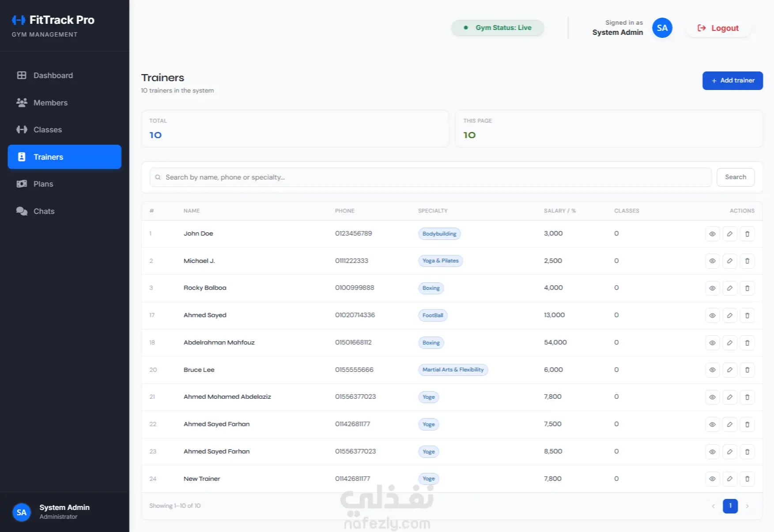Click the SA avatar in the header
The image size is (774, 532).
[662, 28]
